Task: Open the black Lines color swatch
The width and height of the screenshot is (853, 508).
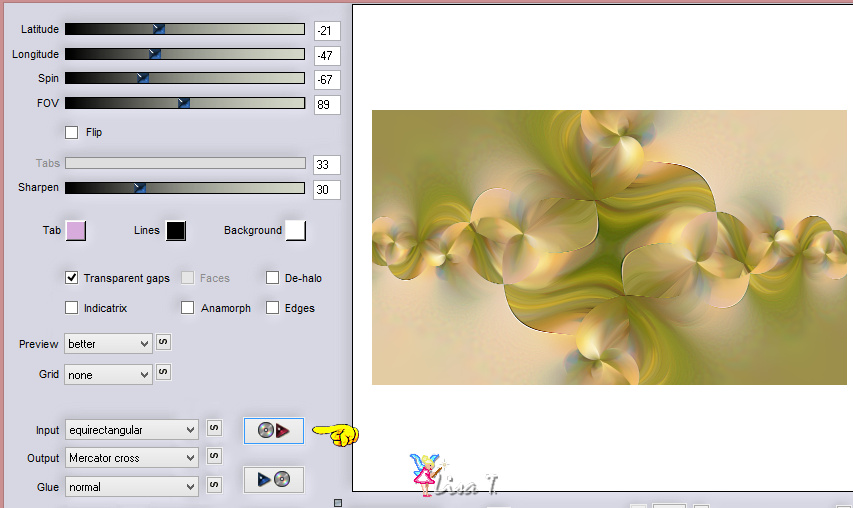Action: click(176, 231)
